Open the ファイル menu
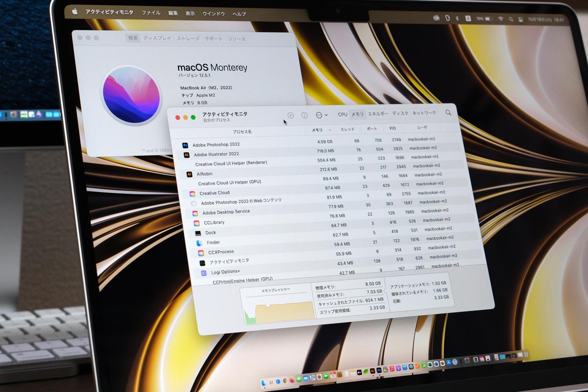The width and height of the screenshot is (588, 392). 151,13
